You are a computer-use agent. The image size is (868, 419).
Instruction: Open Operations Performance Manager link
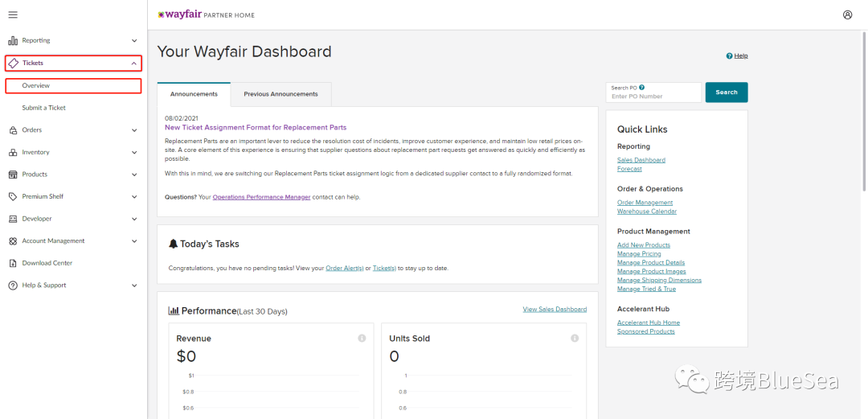pos(261,197)
